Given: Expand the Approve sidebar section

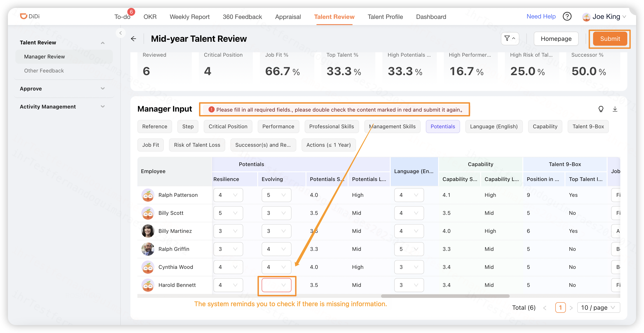Looking at the screenshot, I should point(103,89).
